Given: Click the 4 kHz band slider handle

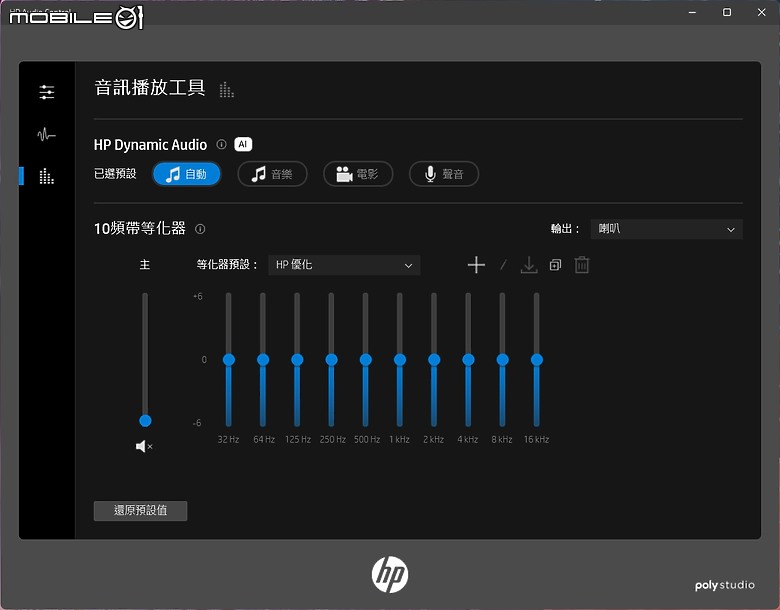Looking at the screenshot, I should click(468, 360).
